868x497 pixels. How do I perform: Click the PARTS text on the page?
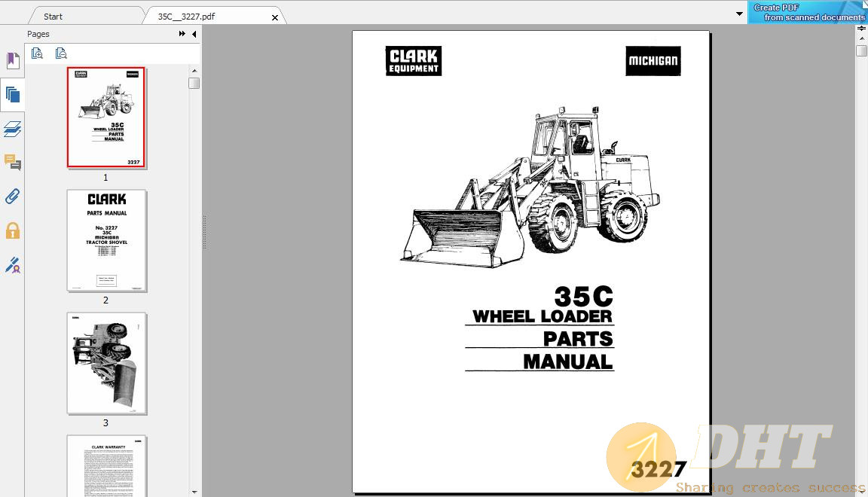tap(578, 339)
